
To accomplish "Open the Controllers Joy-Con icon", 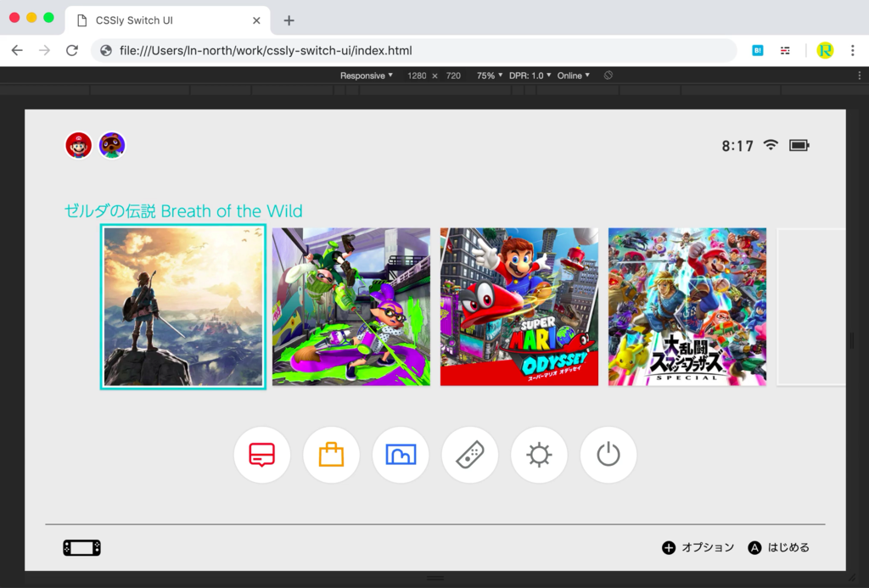I will (470, 455).
